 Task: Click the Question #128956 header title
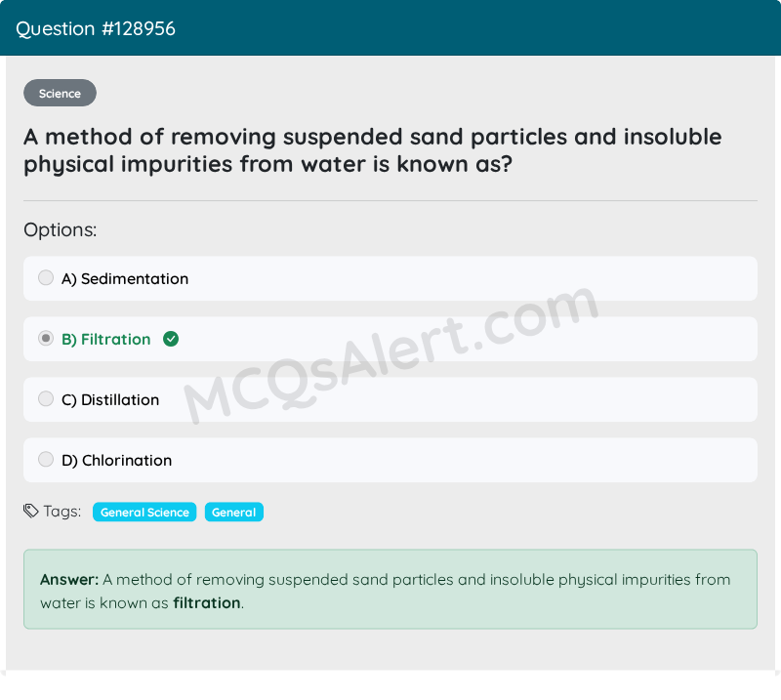(x=96, y=29)
